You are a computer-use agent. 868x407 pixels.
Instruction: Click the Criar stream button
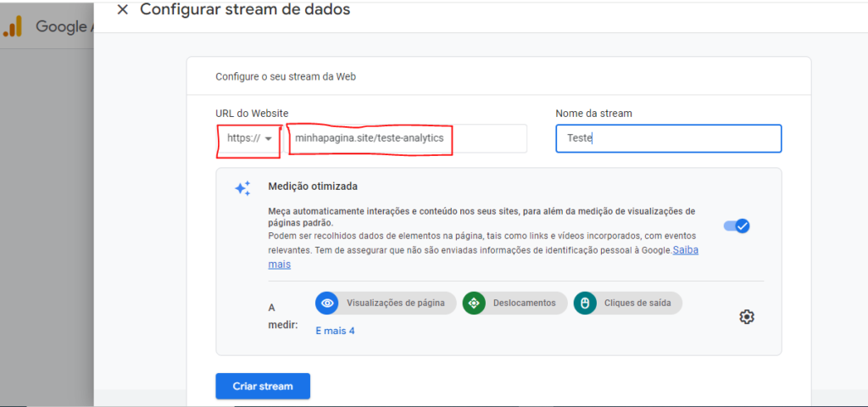[263, 386]
